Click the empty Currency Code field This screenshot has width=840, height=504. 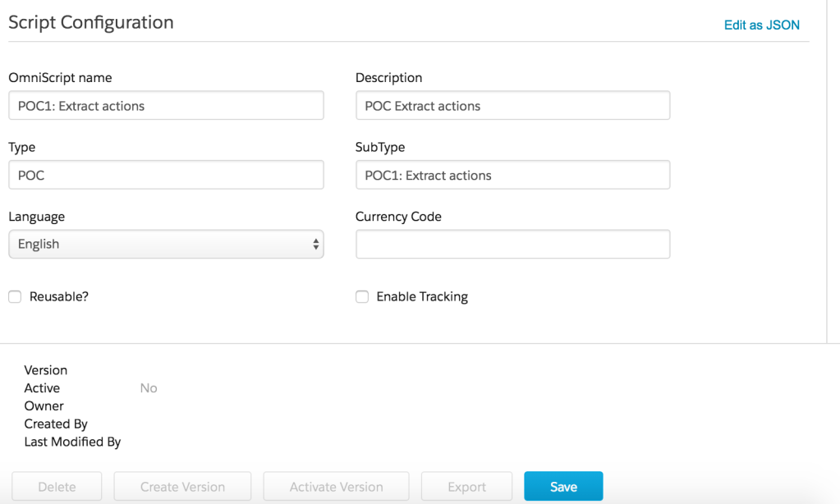512,244
